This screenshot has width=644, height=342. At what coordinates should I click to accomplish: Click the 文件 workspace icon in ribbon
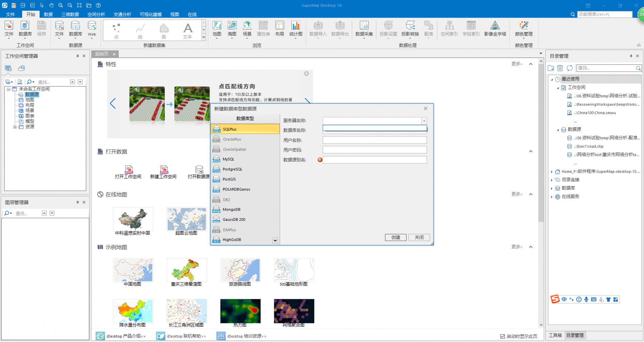(9, 29)
